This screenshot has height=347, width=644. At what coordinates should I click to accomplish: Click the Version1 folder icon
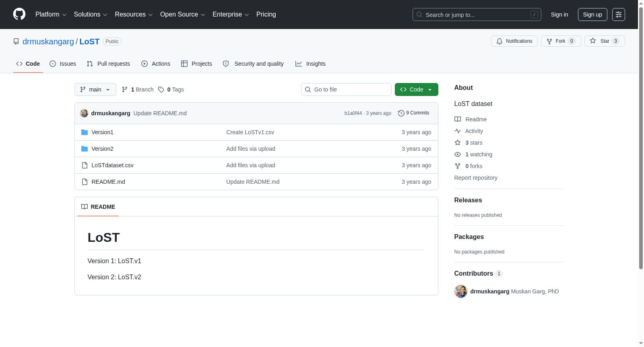[x=85, y=132]
